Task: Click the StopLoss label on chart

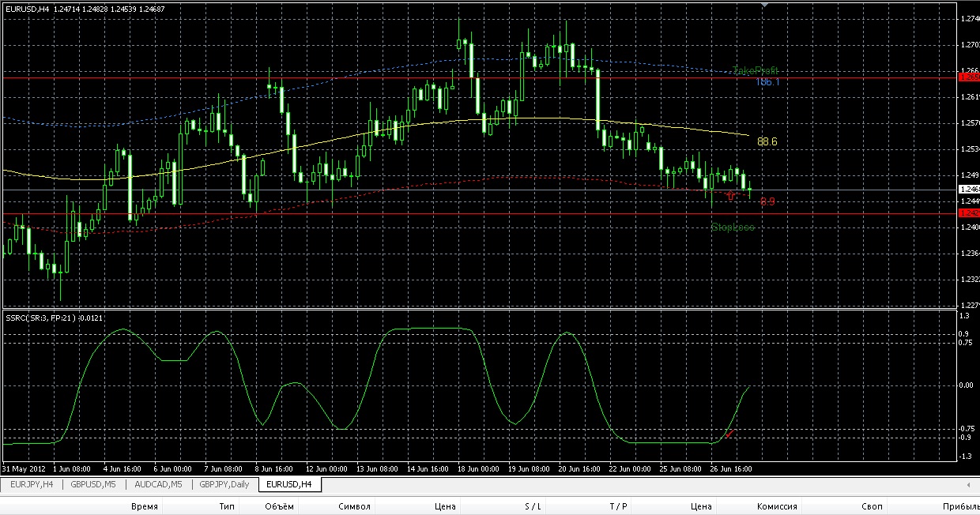Action: coord(733,227)
